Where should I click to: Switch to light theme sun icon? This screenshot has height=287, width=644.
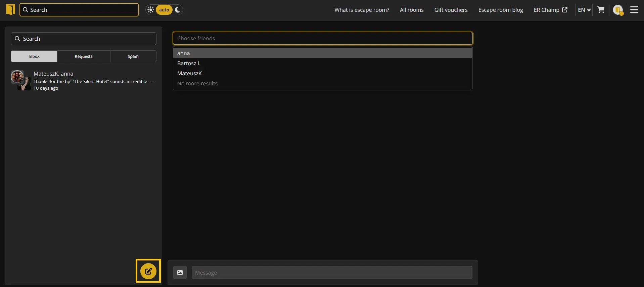click(151, 10)
